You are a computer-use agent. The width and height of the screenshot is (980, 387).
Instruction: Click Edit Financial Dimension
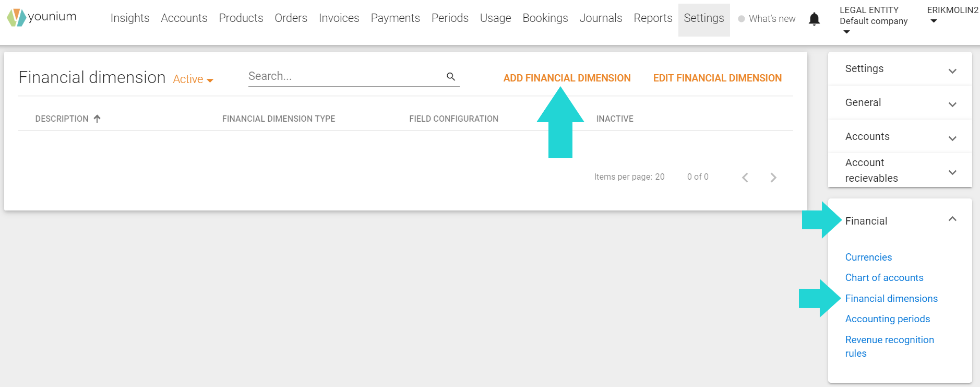pos(718,78)
